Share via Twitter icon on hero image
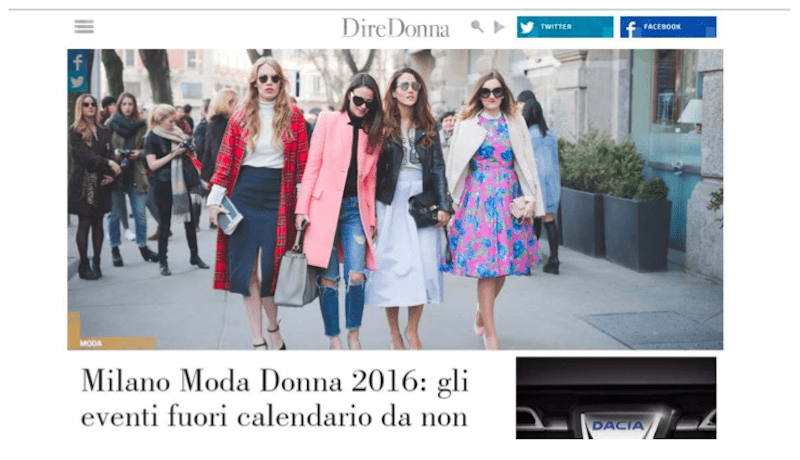This screenshot has width=800, height=460. (78, 82)
